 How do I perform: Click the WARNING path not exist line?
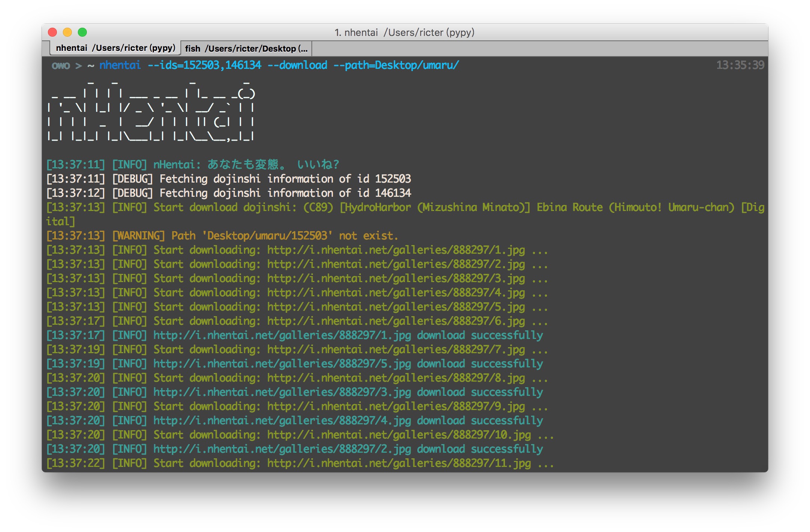(222, 236)
